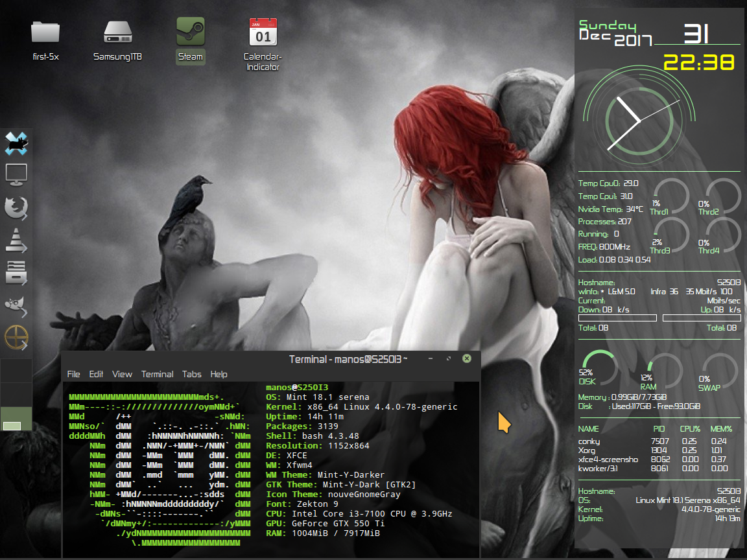Click the 'Sunday Dec 2017' date text
The width and height of the screenshot is (747, 560).
pos(615,33)
